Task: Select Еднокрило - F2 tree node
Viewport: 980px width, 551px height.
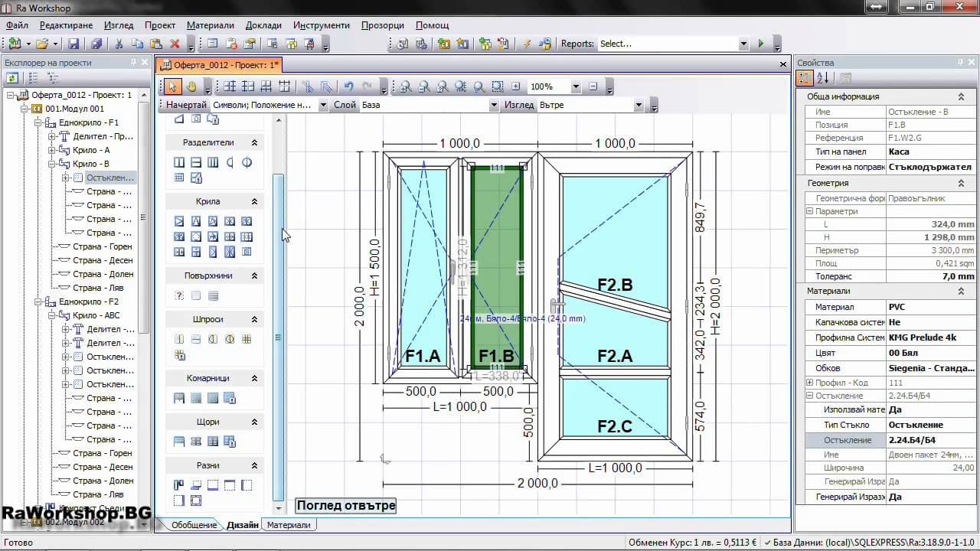Action: 89,302
